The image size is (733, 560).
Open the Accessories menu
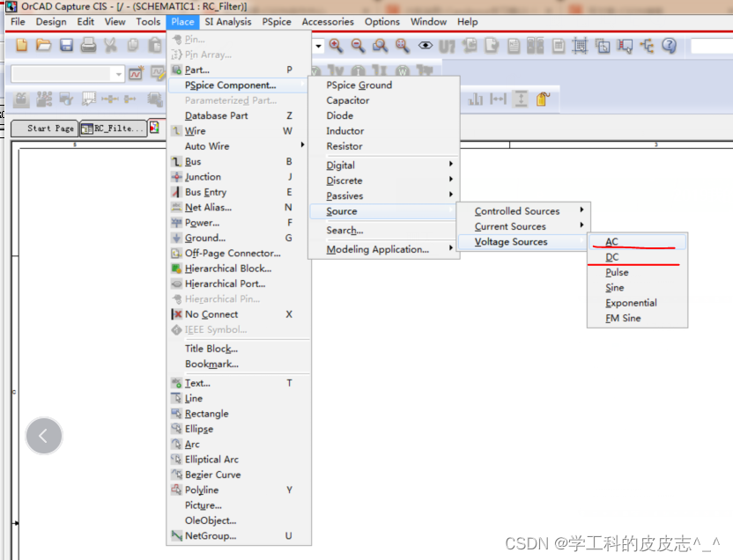[328, 22]
